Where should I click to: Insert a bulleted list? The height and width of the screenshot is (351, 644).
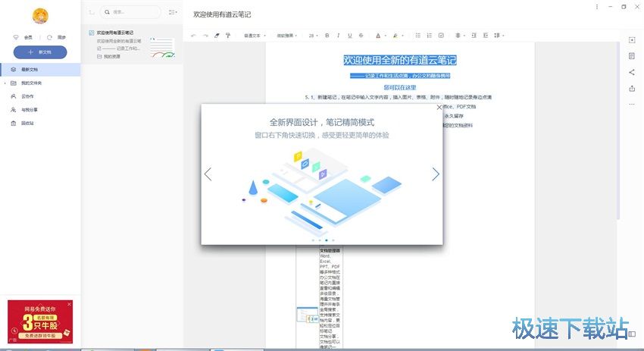coord(417,36)
